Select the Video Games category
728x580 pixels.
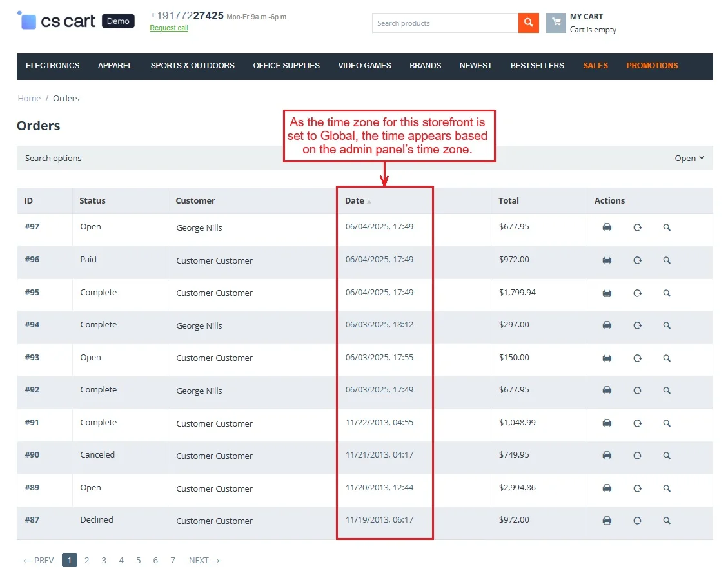[x=364, y=66]
